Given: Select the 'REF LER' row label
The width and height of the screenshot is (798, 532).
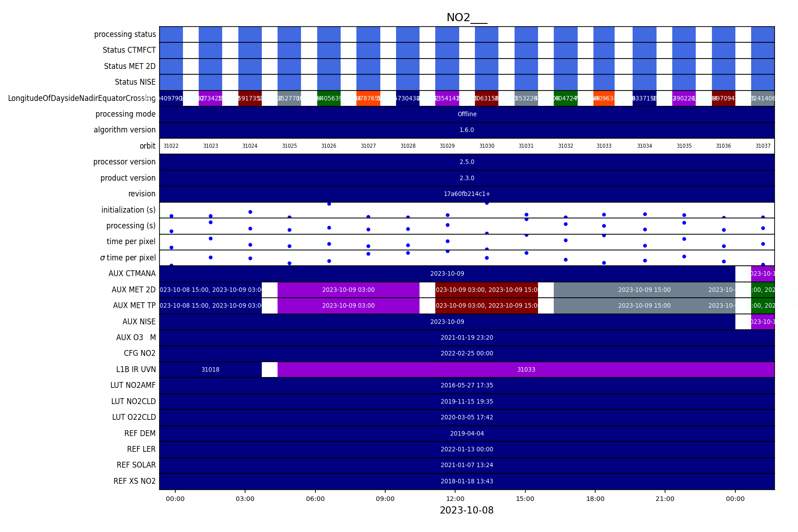Looking at the screenshot, I should pos(141,449).
